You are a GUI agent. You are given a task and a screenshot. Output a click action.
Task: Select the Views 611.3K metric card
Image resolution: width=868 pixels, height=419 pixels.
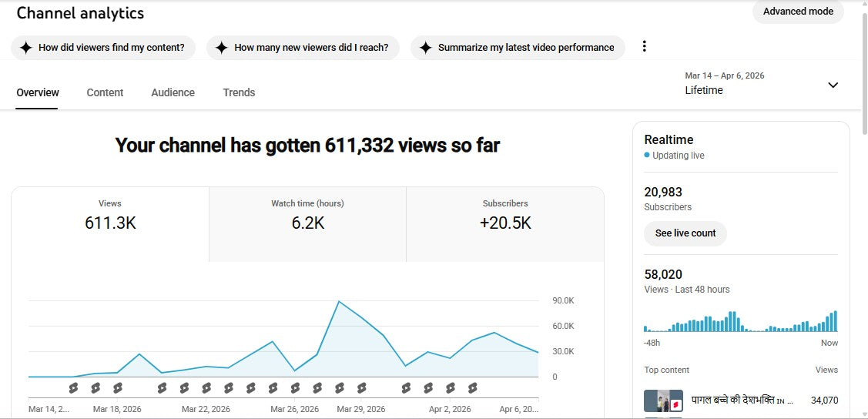tap(110, 224)
